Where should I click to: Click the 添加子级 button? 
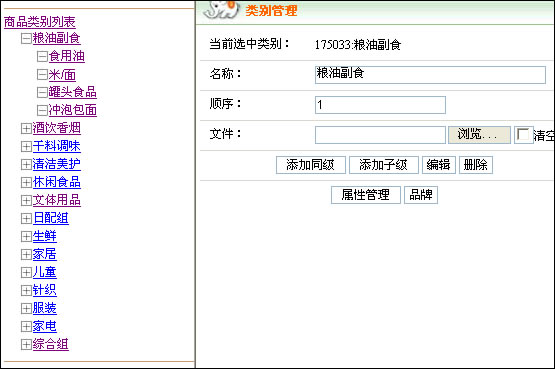(384, 165)
